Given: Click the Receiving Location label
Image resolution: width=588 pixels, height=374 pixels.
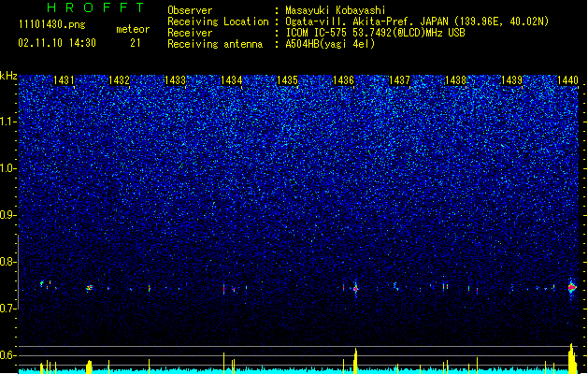Looking at the screenshot, I should pyautogui.click(x=218, y=22).
